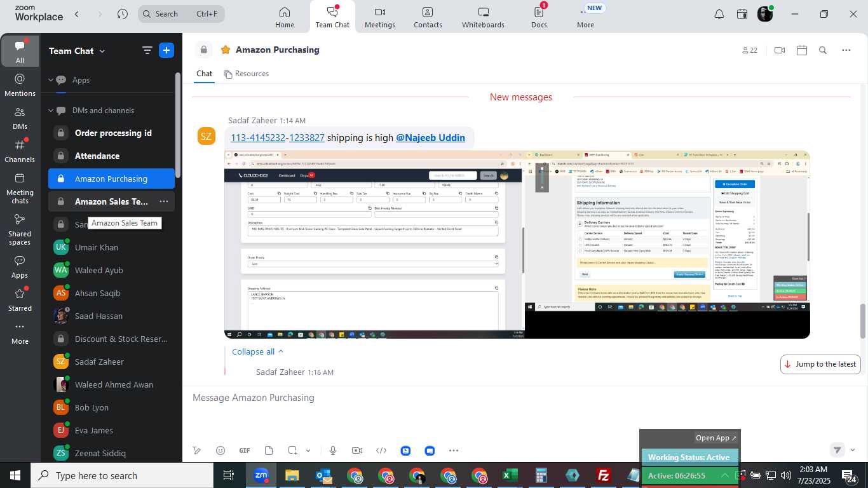Open more options for Amazon Sales Team
Image resolution: width=868 pixels, height=488 pixels.
coord(164,201)
